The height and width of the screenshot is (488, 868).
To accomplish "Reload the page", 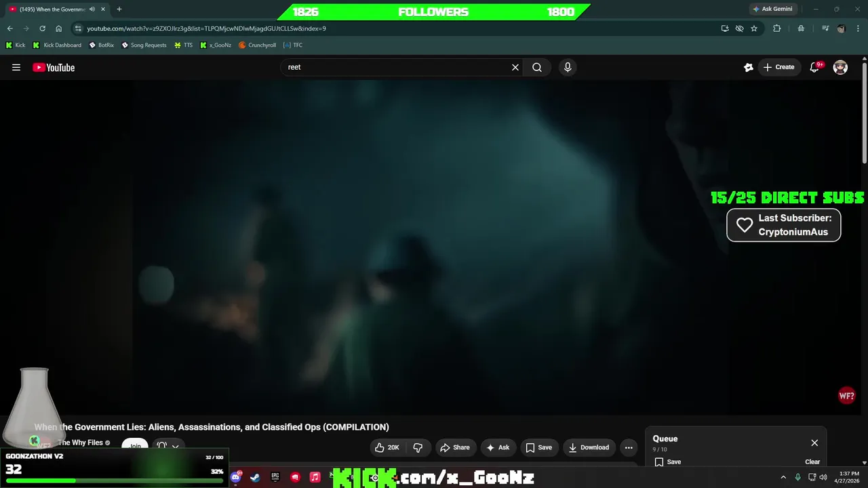I will coord(42,28).
